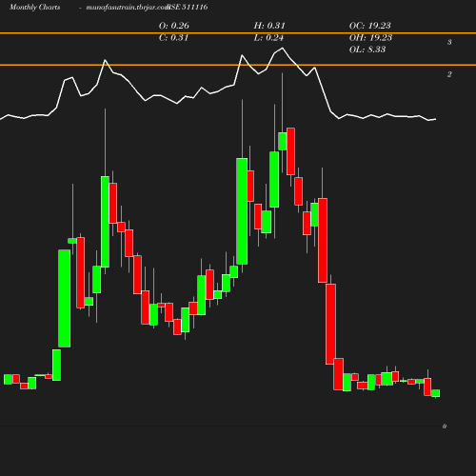Click the 'H: 0.31' high value

(x=269, y=26)
